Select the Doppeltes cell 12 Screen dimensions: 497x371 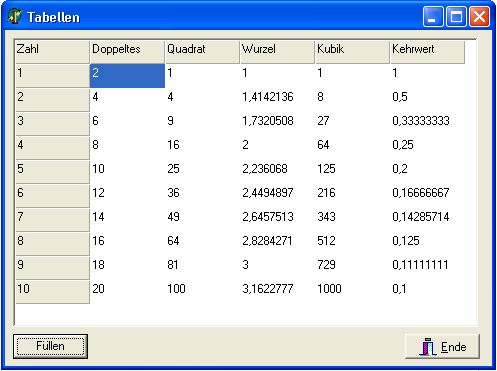[127, 196]
